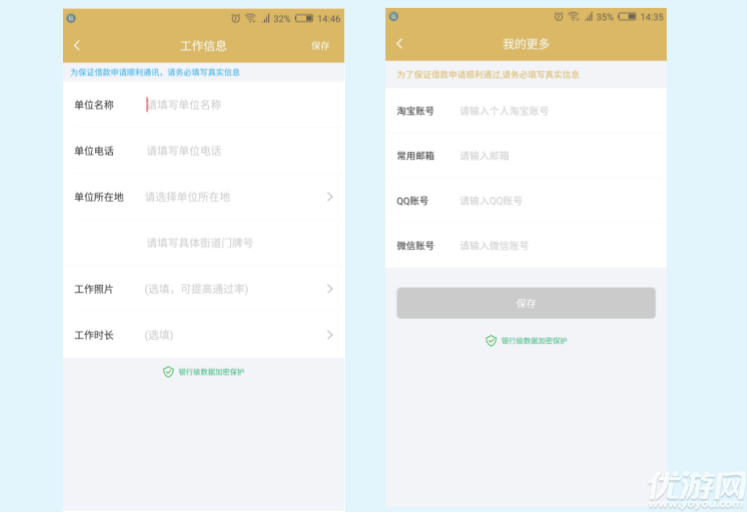Screen dimensions: 747x512
Task: Click the 我的更多 page title
Action: [x=526, y=44]
